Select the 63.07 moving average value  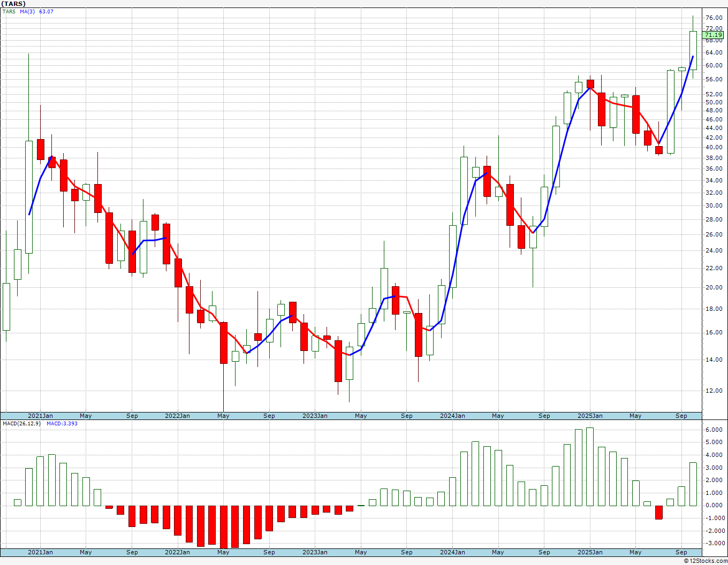[46, 11]
